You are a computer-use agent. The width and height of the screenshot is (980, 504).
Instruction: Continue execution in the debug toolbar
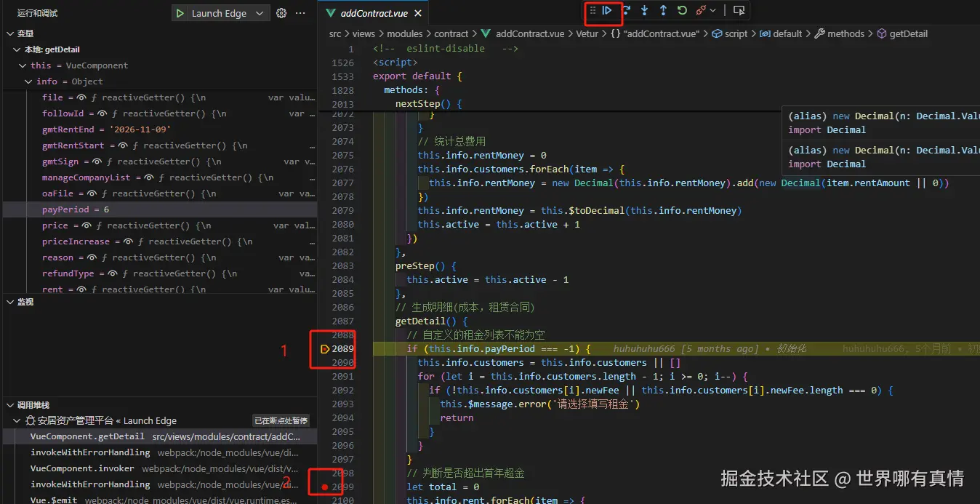(x=607, y=11)
